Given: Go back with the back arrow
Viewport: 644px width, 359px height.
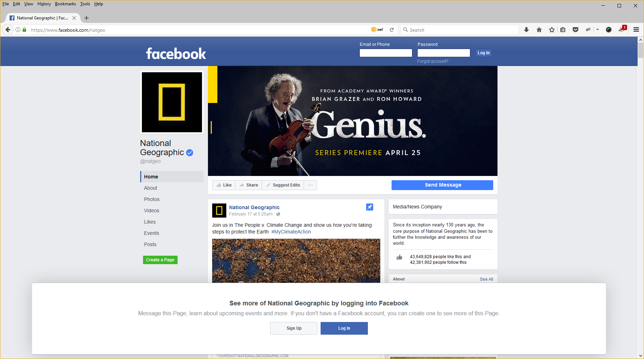Looking at the screenshot, I should point(8,30).
